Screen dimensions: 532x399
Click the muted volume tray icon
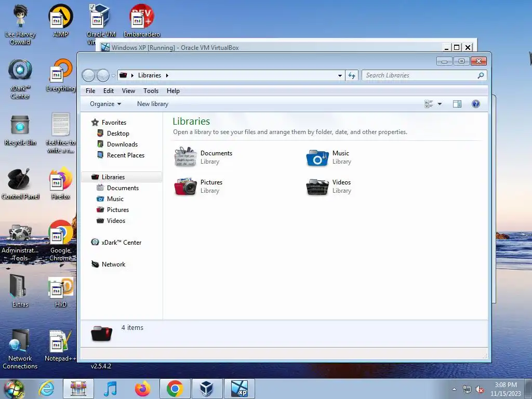480,389
